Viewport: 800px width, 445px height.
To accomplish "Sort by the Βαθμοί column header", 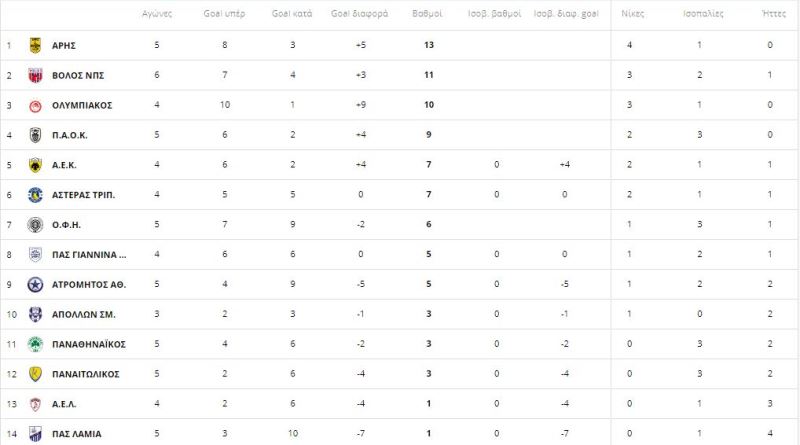I will tap(427, 14).
